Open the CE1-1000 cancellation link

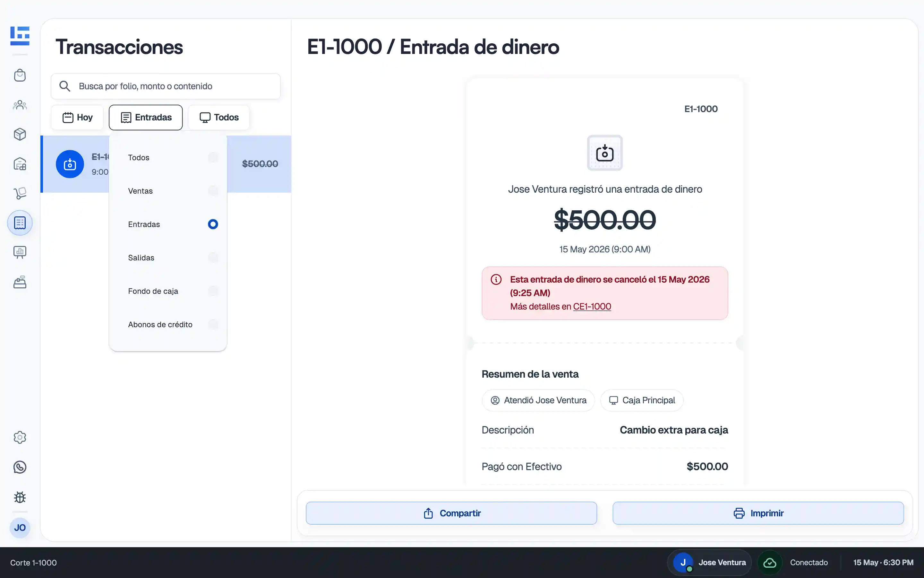pos(592,307)
